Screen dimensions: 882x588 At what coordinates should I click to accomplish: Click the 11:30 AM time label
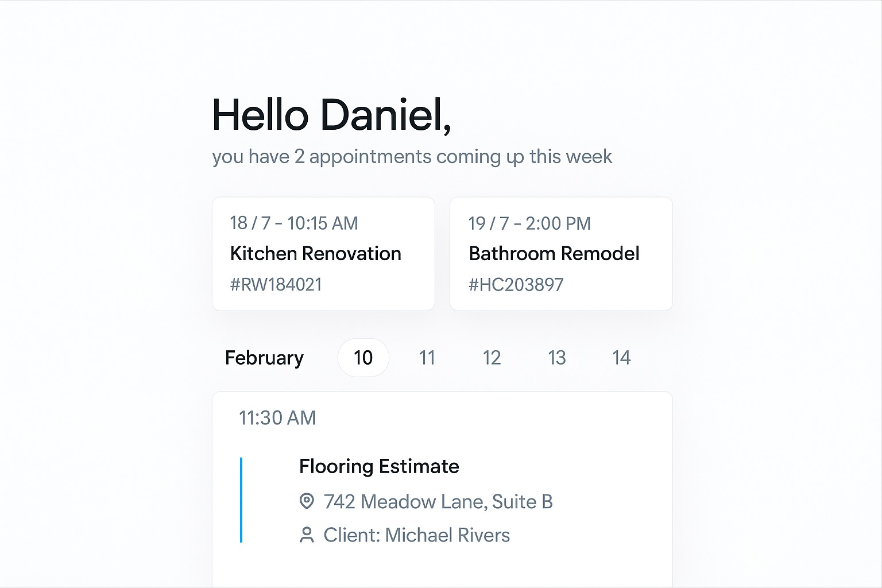tap(277, 418)
